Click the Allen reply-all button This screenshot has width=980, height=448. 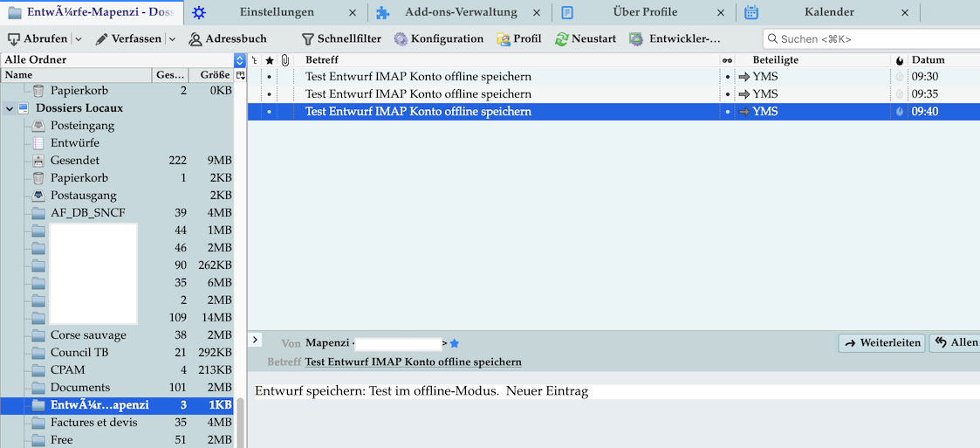(x=955, y=343)
